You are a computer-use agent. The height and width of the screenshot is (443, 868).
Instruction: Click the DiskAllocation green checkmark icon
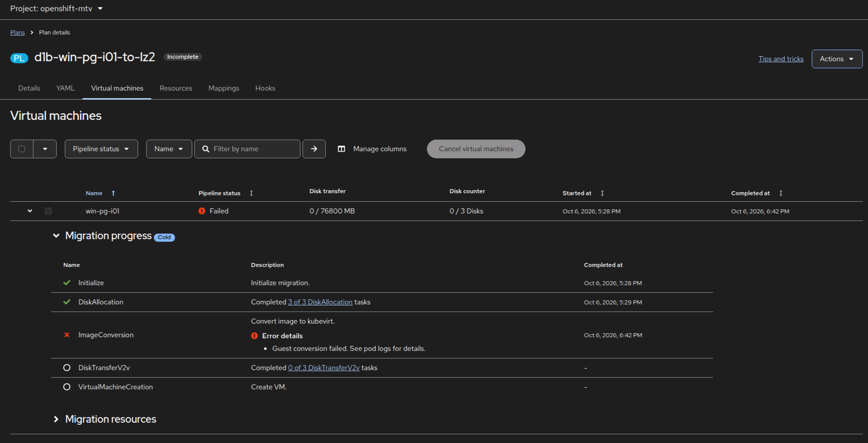tap(67, 302)
